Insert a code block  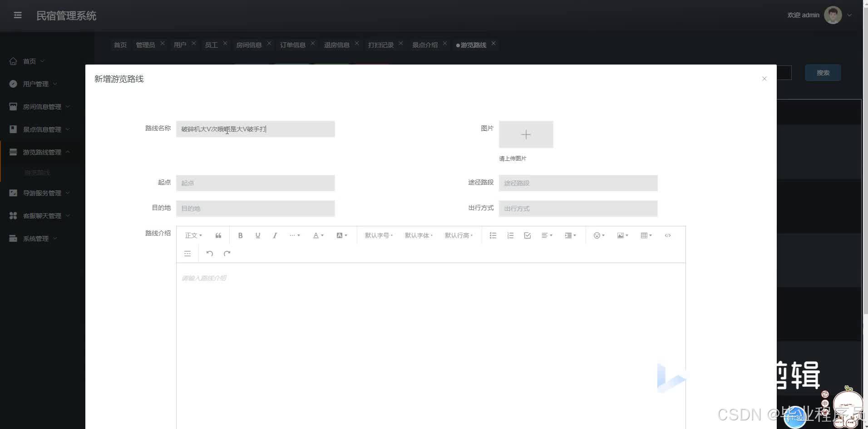(668, 235)
